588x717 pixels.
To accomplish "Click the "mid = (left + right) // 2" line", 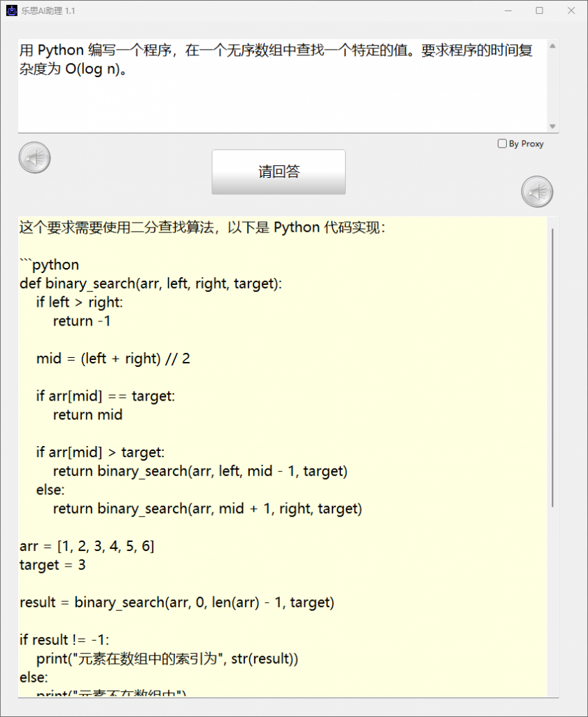I will [113, 358].
